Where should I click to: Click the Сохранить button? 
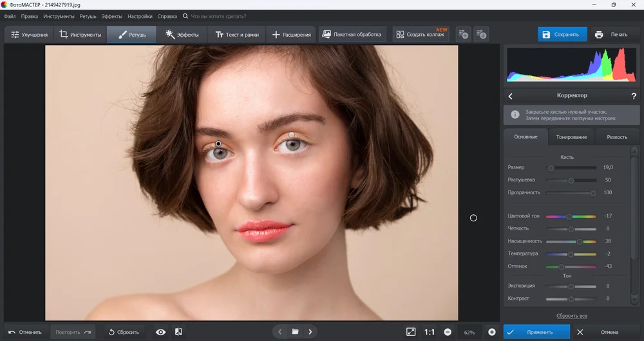click(562, 34)
